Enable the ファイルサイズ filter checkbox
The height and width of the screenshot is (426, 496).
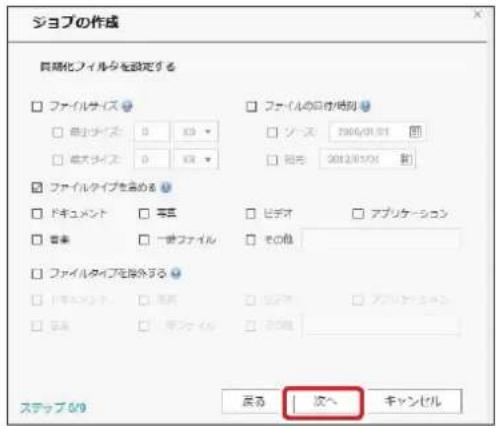pos(37,107)
